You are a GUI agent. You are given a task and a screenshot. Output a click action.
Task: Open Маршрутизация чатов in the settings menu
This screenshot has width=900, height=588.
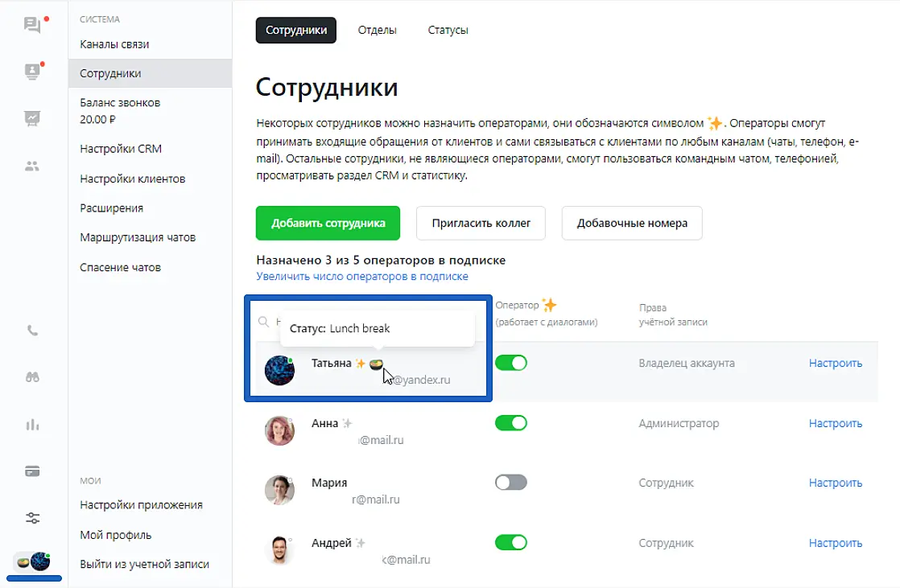138,237
